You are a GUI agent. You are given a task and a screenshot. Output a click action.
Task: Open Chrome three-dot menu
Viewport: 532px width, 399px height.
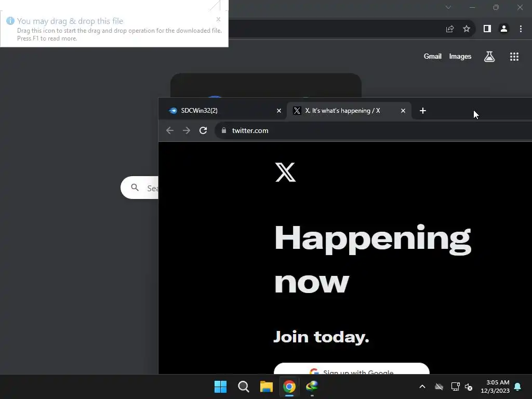(521, 29)
